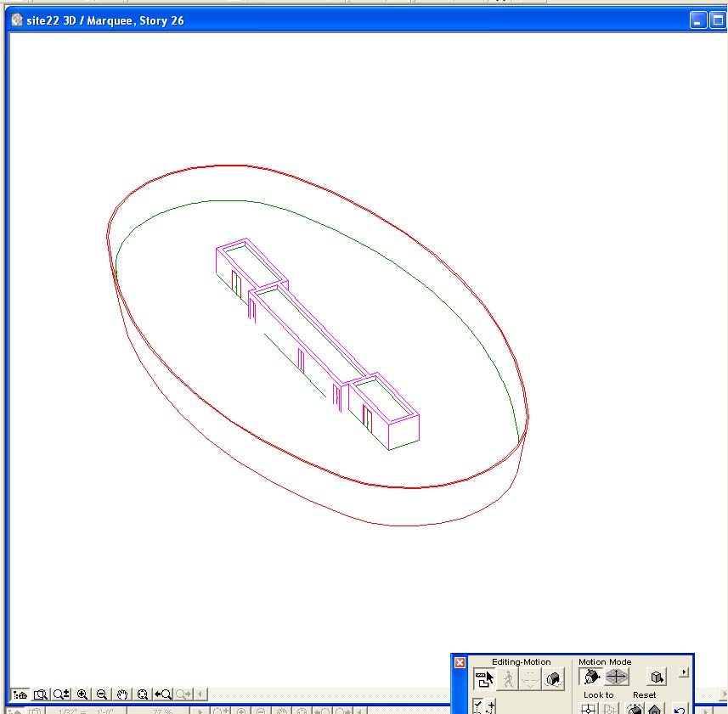Toggle the checkmark option under Editing-Motion
This screenshot has height=714, width=728.
[x=477, y=706]
